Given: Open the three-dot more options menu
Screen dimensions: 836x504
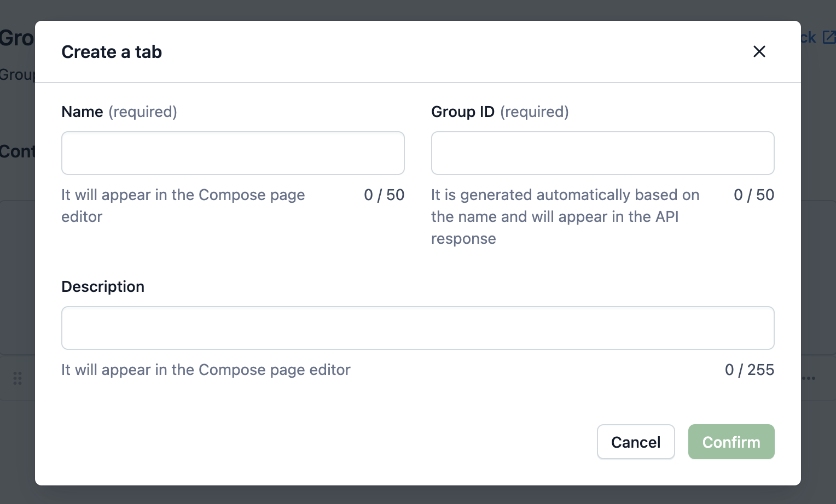Looking at the screenshot, I should [810, 378].
